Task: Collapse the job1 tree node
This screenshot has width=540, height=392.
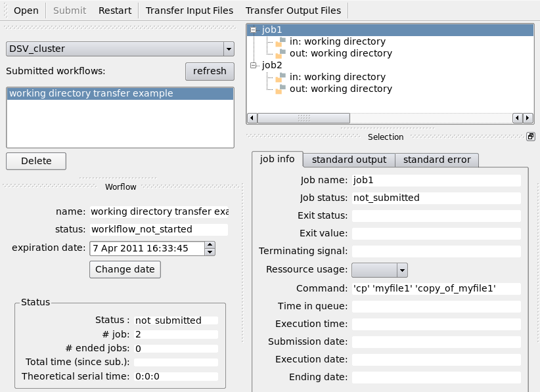Action: tap(254, 30)
